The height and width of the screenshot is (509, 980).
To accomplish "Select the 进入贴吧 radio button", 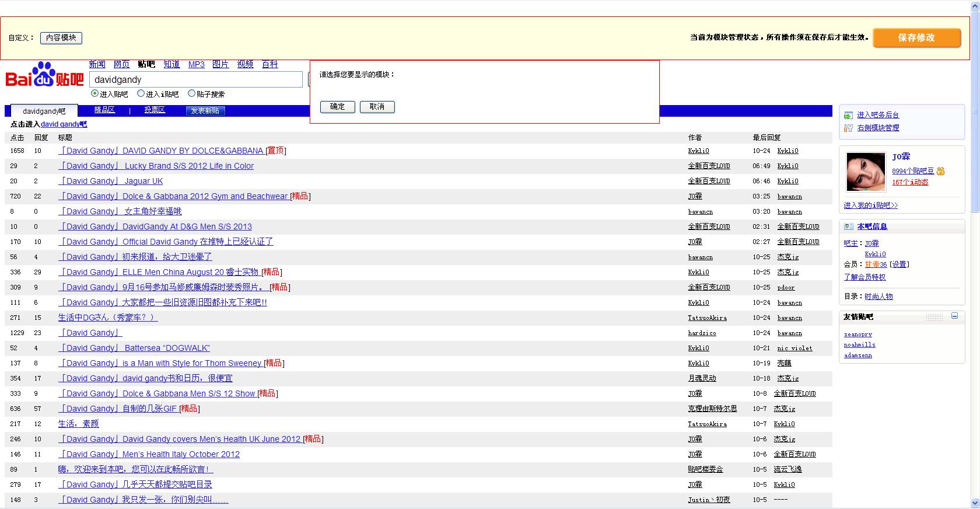I will pos(94,93).
